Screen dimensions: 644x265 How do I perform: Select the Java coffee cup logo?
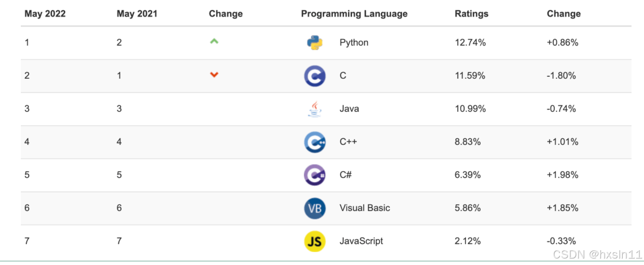315,109
